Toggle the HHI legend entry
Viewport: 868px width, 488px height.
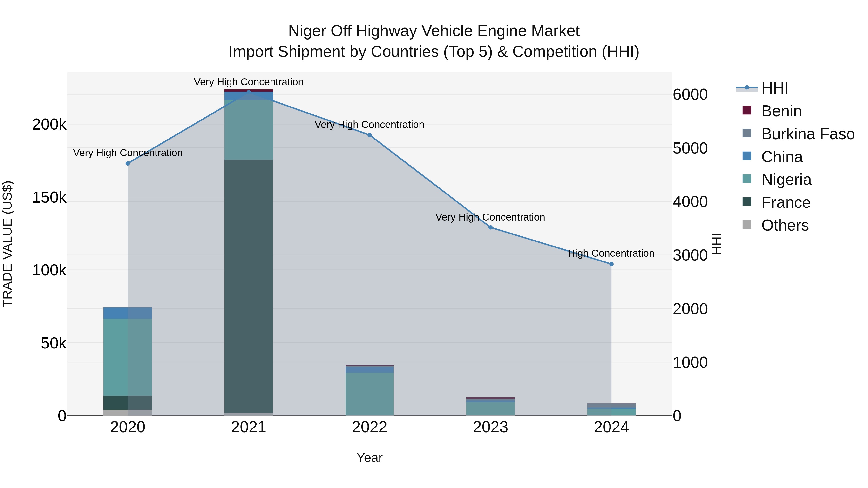click(x=762, y=88)
